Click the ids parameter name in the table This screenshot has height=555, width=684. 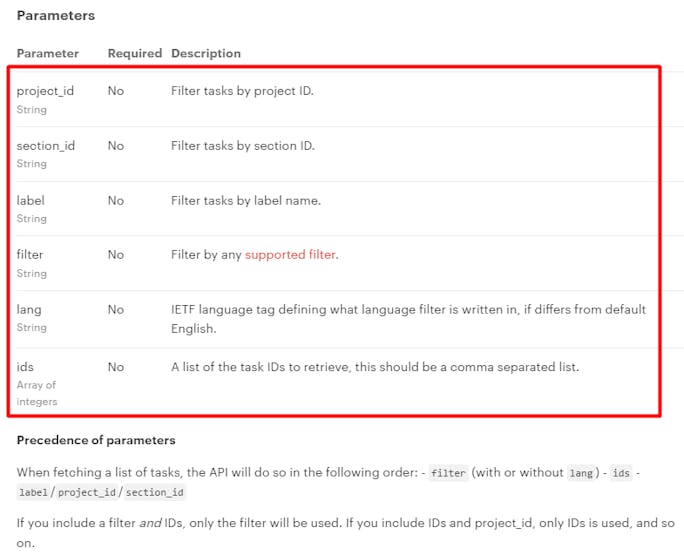[x=25, y=367]
